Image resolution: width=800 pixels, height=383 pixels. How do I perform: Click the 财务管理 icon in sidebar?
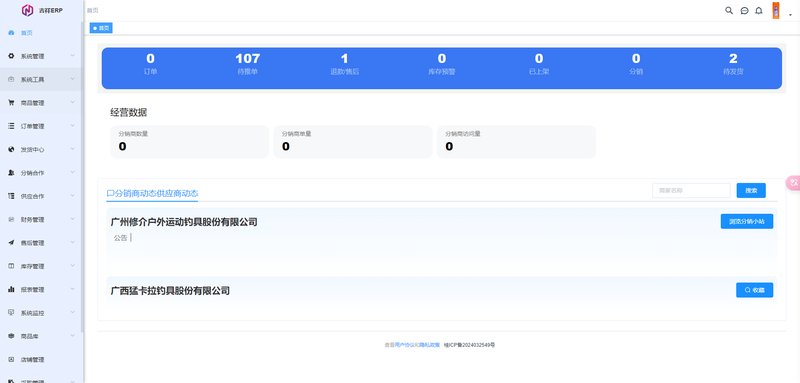point(11,219)
